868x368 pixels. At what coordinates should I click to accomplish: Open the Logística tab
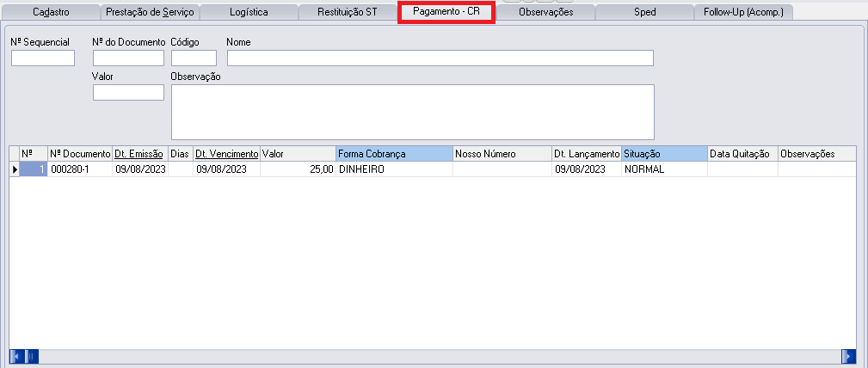(x=249, y=12)
